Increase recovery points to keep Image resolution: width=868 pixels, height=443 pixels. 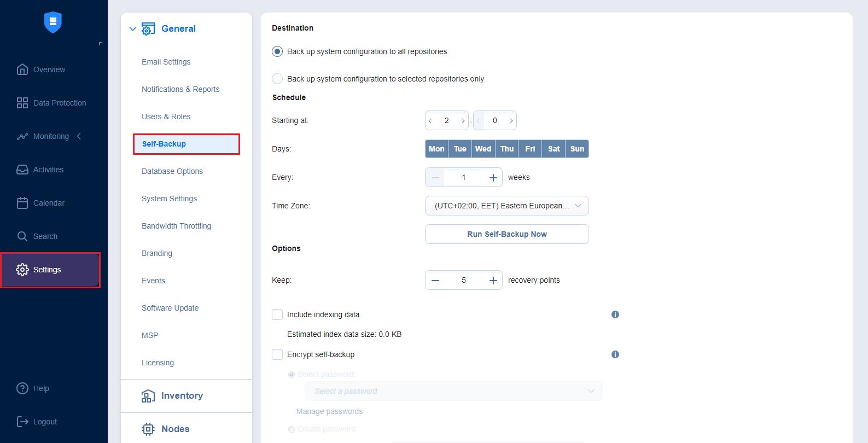[493, 280]
